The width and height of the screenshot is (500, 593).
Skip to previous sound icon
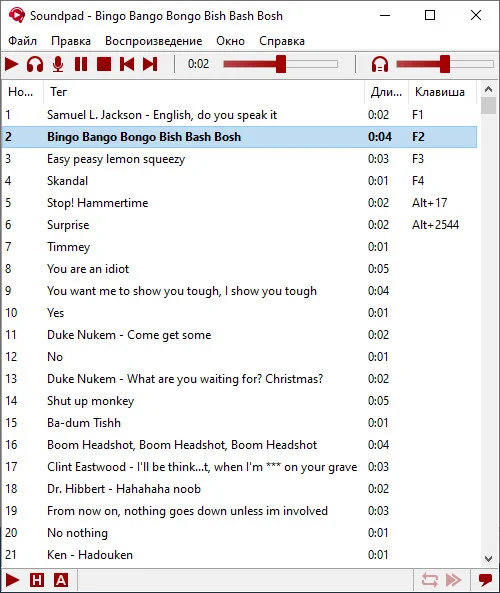(x=127, y=64)
